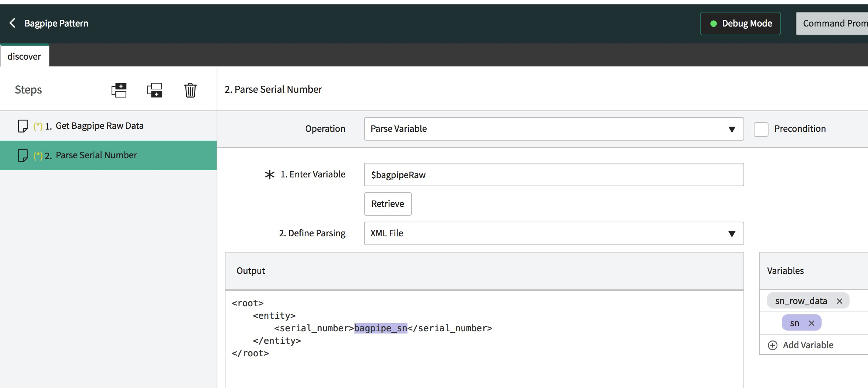The image size is (868, 388).
Task: Click highlighted bagpipe_sn text in output
Action: [381, 328]
